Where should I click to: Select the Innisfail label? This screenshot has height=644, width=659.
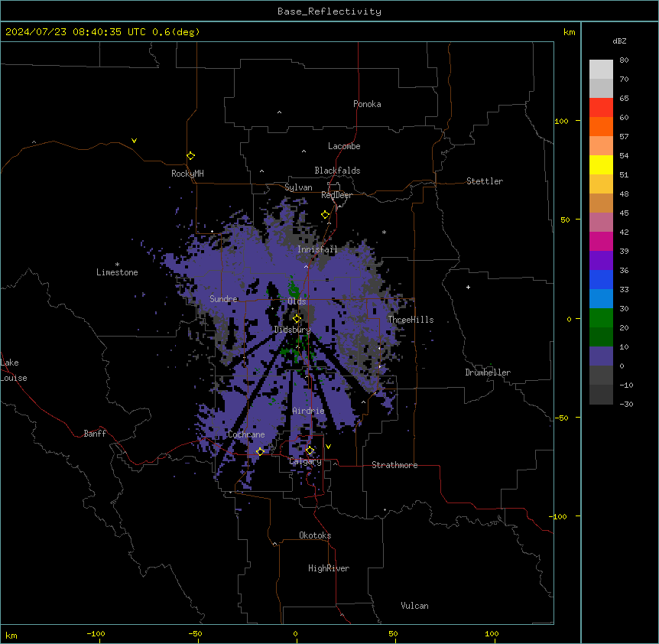pos(317,249)
